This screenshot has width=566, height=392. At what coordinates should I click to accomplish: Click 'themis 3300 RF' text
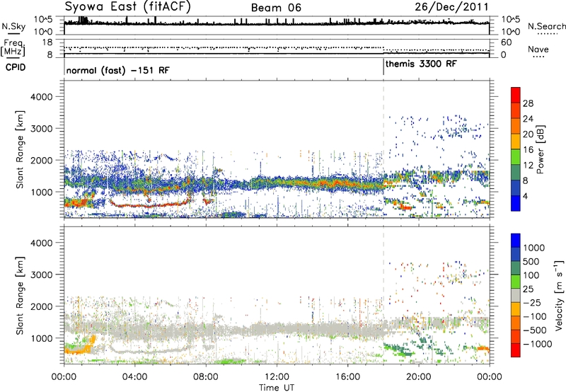pos(421,64)
